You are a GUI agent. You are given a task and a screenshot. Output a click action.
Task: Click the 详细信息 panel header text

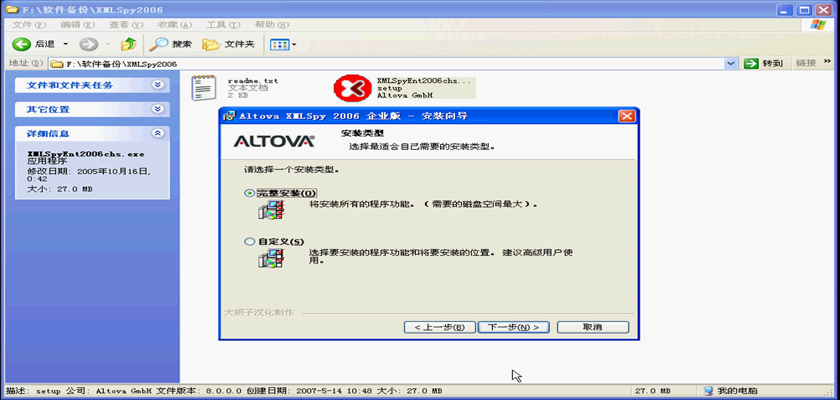coord(48,133)
